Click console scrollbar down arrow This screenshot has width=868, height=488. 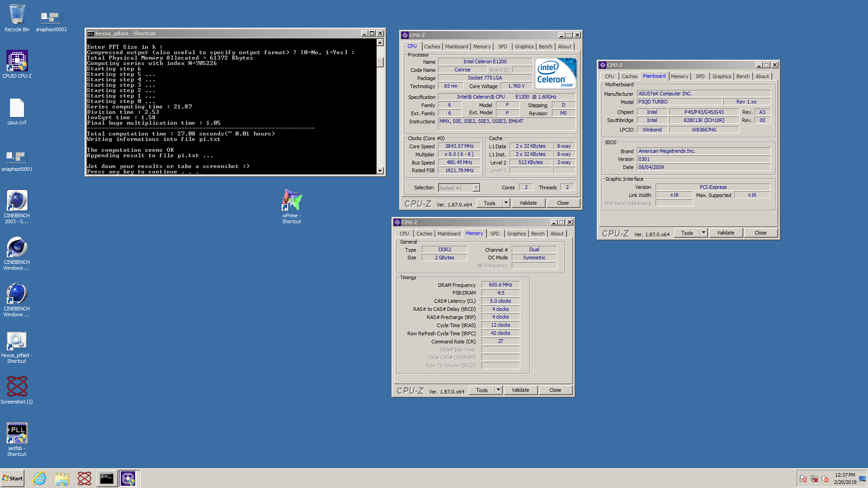click(x=380, y=171)
